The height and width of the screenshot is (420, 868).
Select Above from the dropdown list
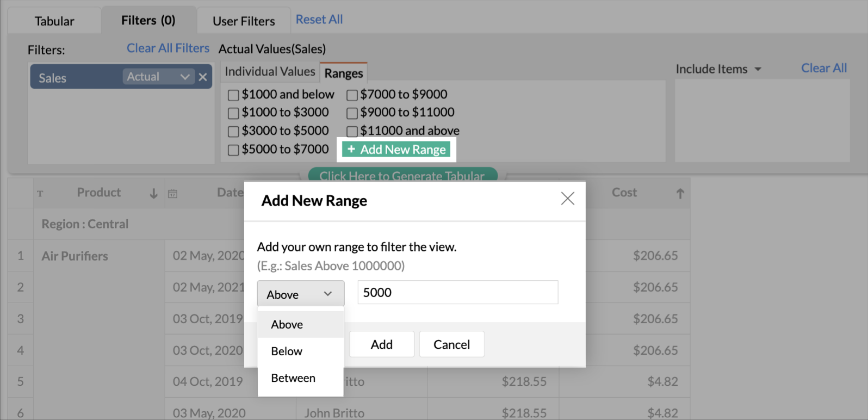pyautogui.click(x=301, y=324)
